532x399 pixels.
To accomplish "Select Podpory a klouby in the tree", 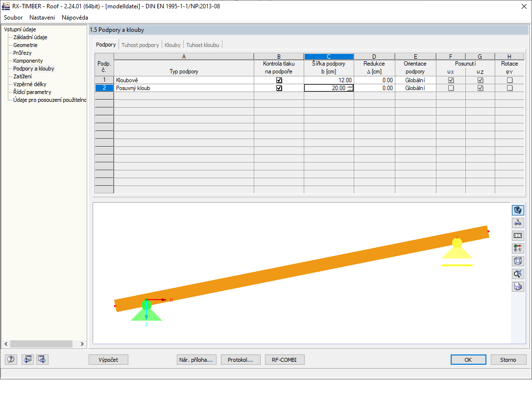I will point(34,69).
